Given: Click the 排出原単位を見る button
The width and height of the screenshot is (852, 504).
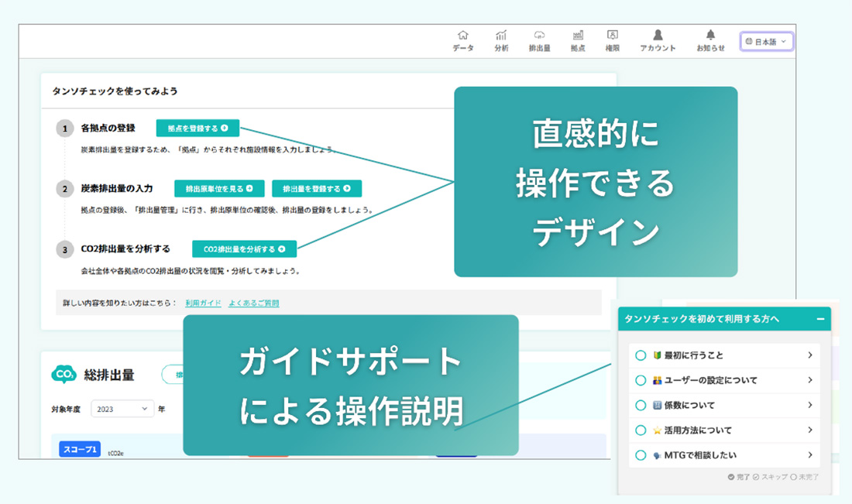Looking at the screenshot, I should tap(219, 188).
